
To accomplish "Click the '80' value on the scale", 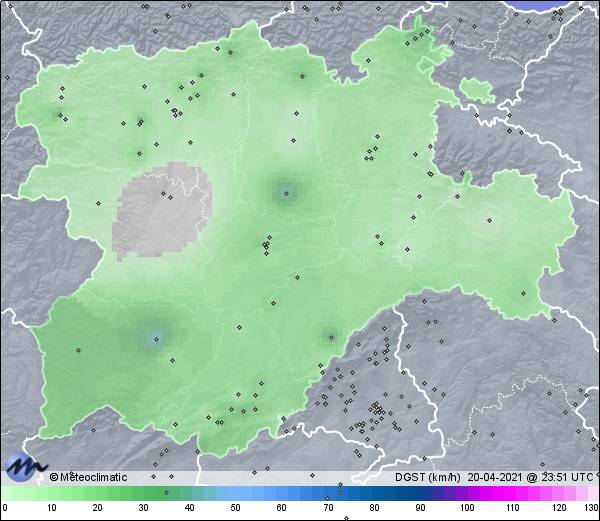I will (x=374, y=508).
